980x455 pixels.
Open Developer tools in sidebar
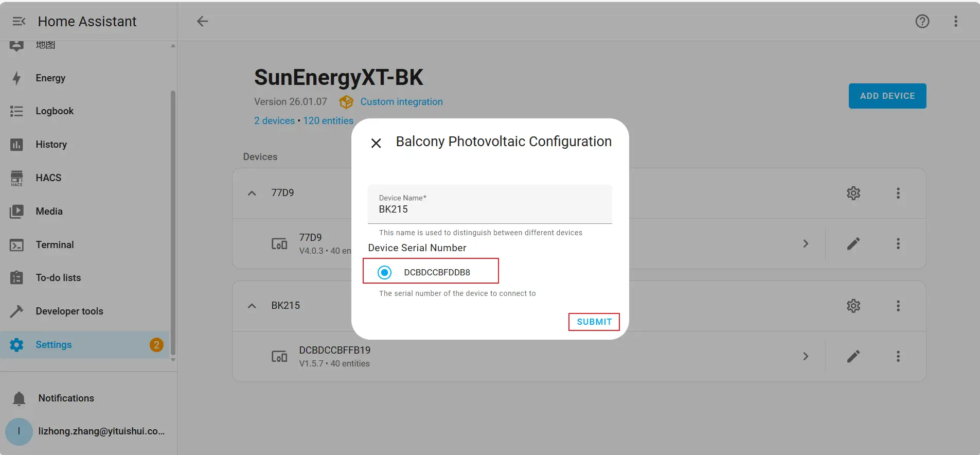tap(69, 311)
